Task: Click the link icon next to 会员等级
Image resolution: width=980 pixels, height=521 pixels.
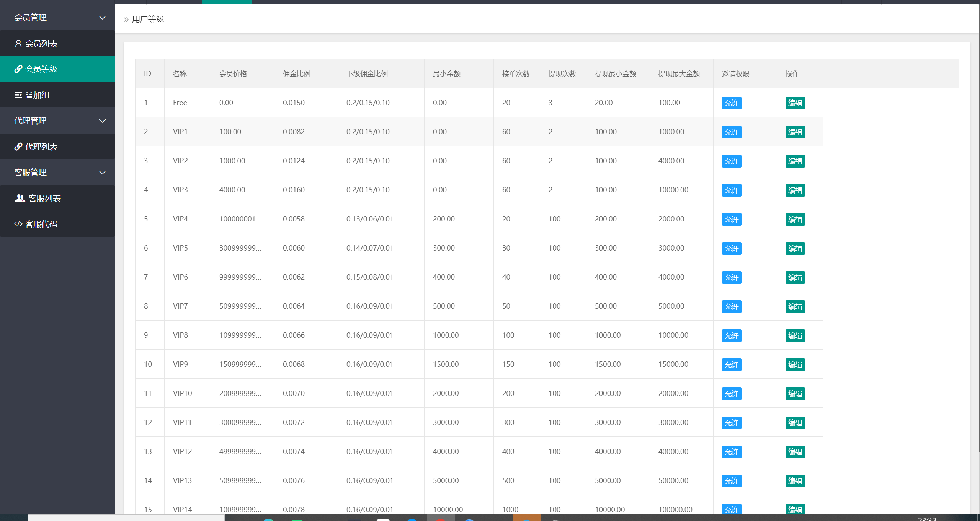Action: (18, 69)
